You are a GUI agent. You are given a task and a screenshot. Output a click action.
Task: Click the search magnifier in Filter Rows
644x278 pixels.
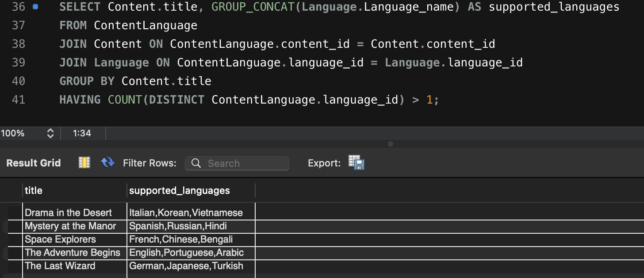pos(195,163)
